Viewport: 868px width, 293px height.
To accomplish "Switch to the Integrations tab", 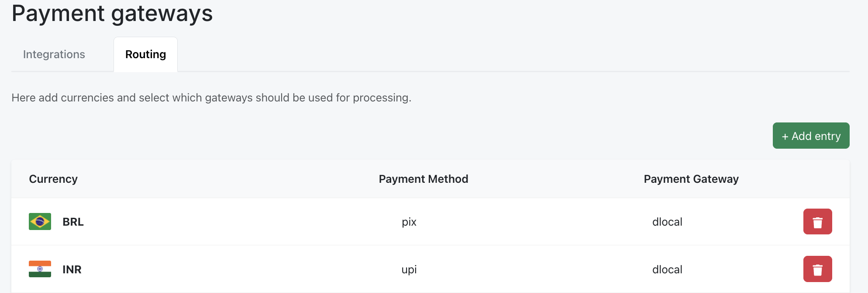I will click(x=54, y=55).
